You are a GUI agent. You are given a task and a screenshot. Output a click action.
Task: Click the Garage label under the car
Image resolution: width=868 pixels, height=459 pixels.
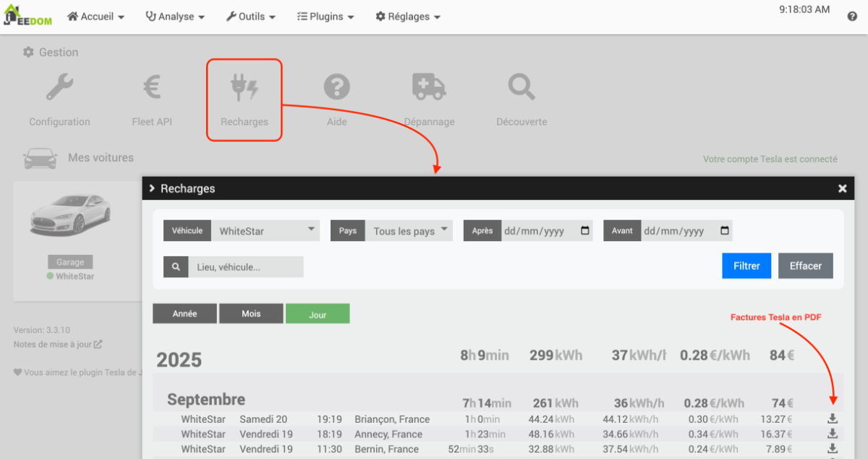[70, 262]
